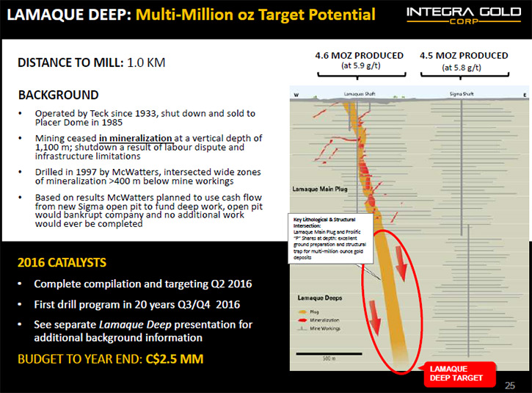Click 'Lamaque Main Plug' diagram label
532x393 pixels.
320,189
